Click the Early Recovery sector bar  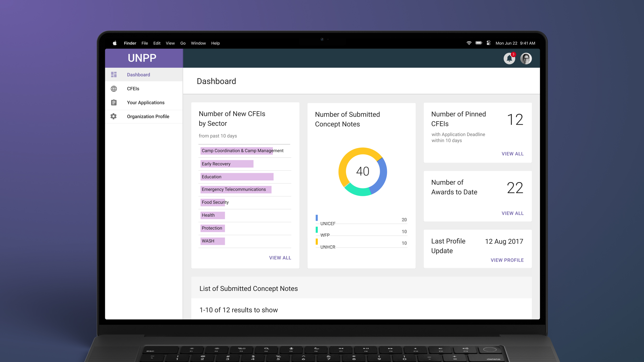pyautogui.click(x=227, y=164)
